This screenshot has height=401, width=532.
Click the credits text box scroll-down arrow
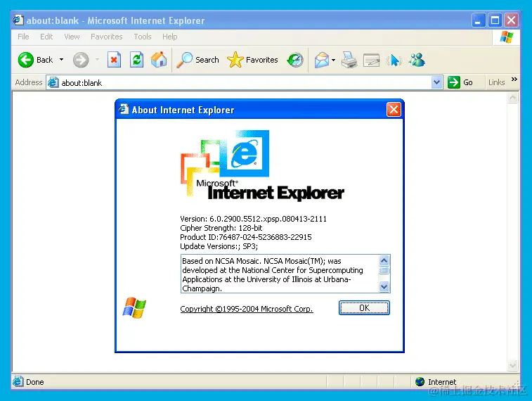tap(384, 286)
